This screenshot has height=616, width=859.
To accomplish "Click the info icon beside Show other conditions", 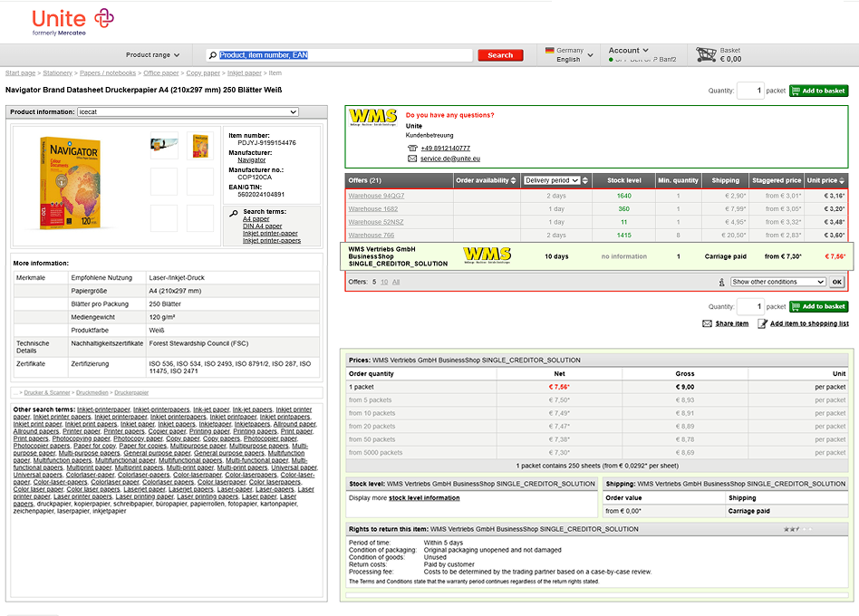I will coord(721,282).
